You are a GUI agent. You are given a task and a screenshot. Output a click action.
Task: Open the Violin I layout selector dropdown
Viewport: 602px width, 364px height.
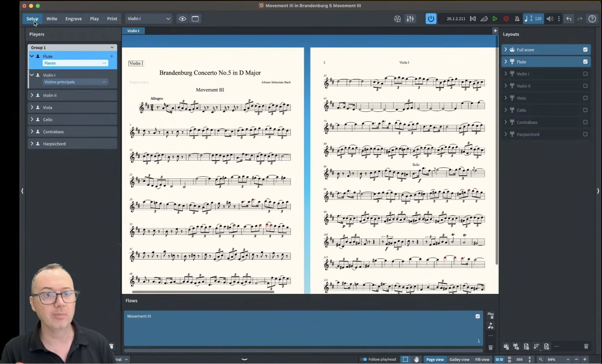(x=149, y=19)
